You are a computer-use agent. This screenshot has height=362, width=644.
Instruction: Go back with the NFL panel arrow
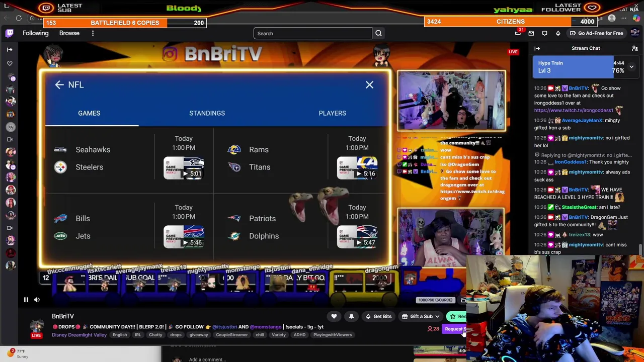pos(59,84)
